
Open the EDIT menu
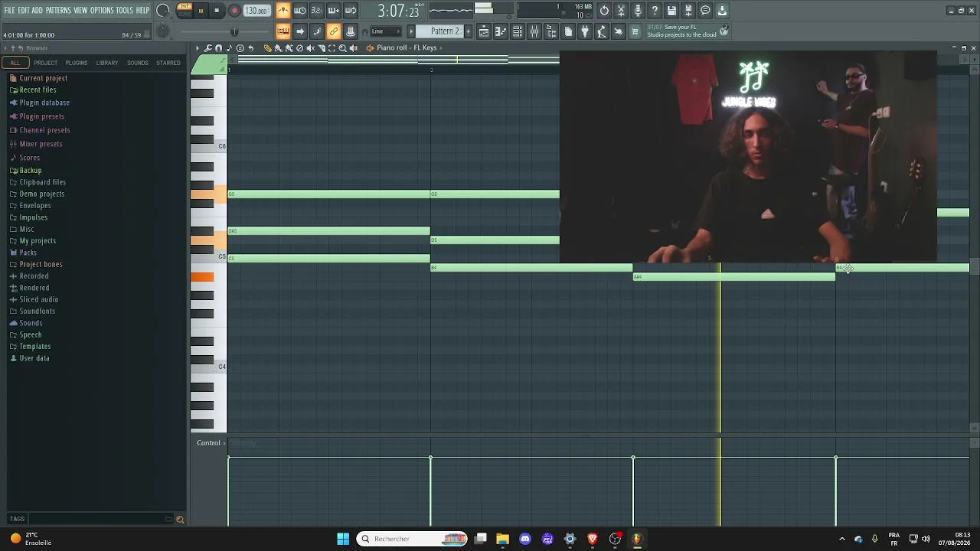(24, 10)
